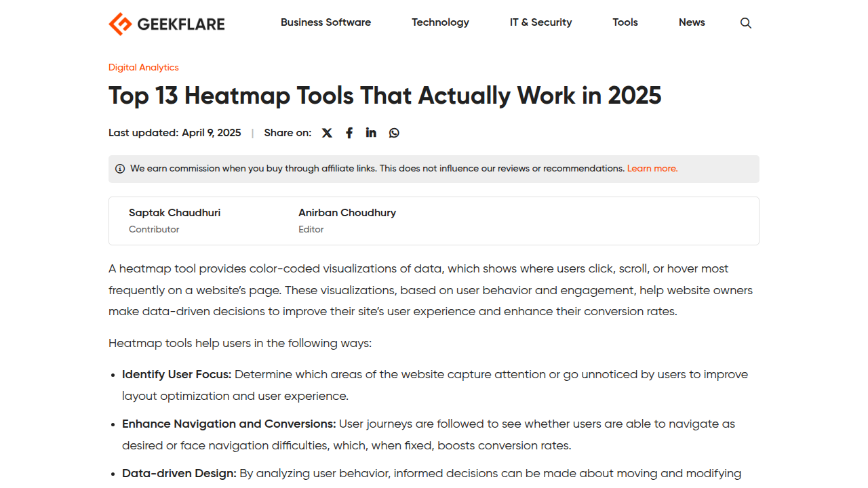Click the 'Contributor' role label
The image size is (868, 488).
(x=154, y=229)
